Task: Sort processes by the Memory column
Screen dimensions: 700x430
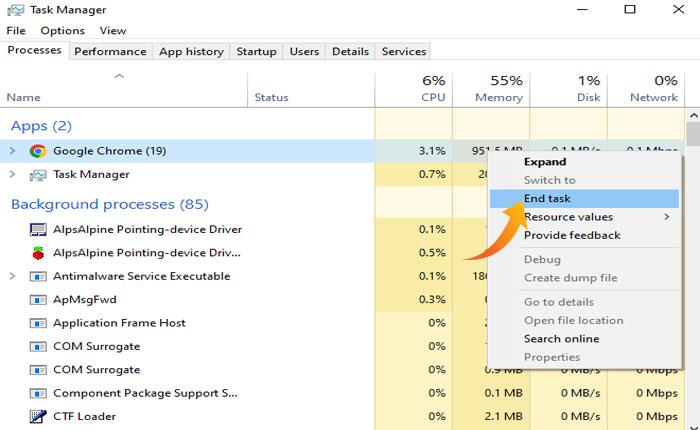Action: 498,89
